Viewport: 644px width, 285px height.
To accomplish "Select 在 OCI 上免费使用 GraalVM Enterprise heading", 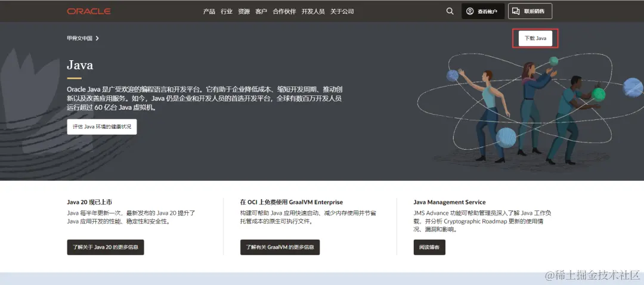I will (x=292, y=202).
